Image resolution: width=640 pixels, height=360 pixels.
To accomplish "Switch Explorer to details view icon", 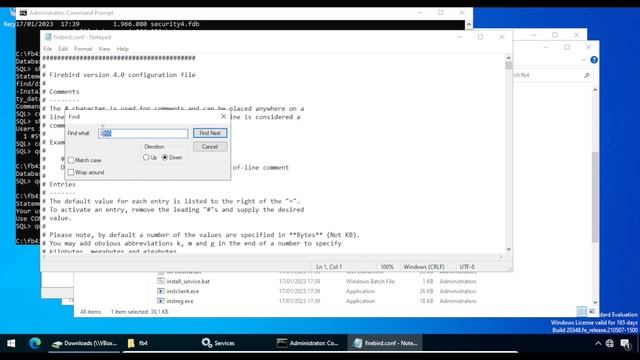I will [x=582, y=311].
